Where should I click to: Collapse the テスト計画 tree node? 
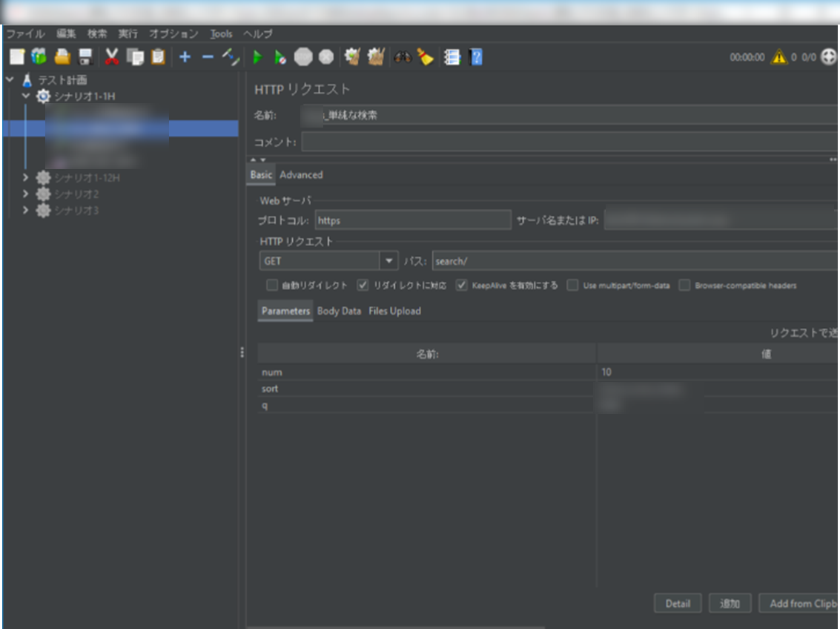pyautogui.click(x=10, y=79)
